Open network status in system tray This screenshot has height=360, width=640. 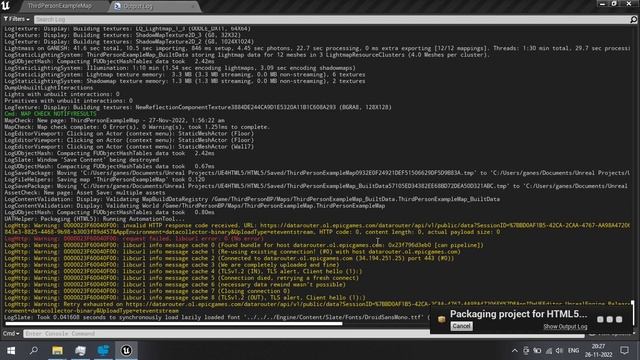click(549, 351)
